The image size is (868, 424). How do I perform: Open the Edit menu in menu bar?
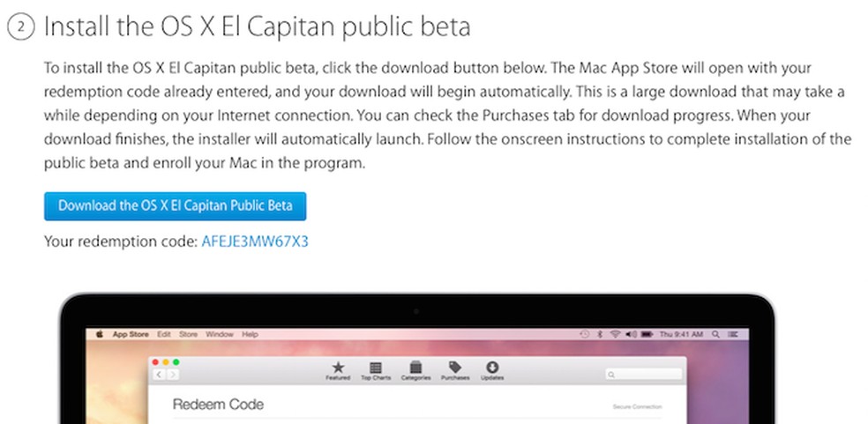[x=164, y=334]
